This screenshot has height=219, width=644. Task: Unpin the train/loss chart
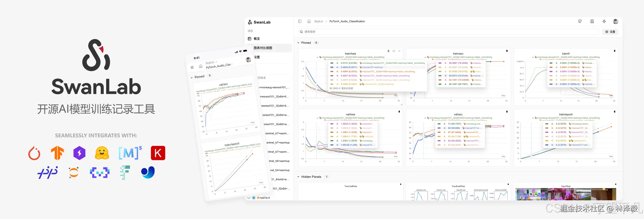coord(388,51)
